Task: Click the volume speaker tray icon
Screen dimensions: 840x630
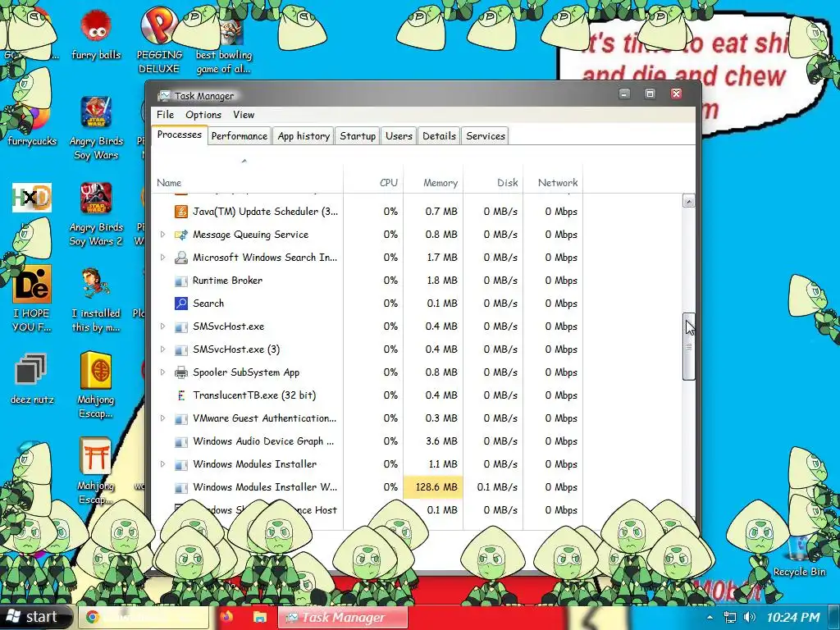Action: pos(750,617)
